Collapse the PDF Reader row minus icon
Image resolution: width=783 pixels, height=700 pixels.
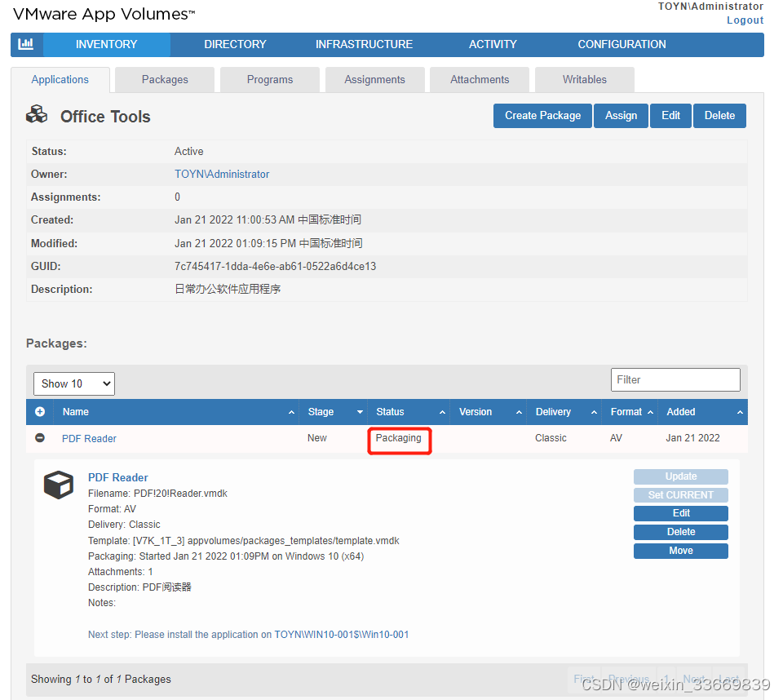(x=40, y=437)
